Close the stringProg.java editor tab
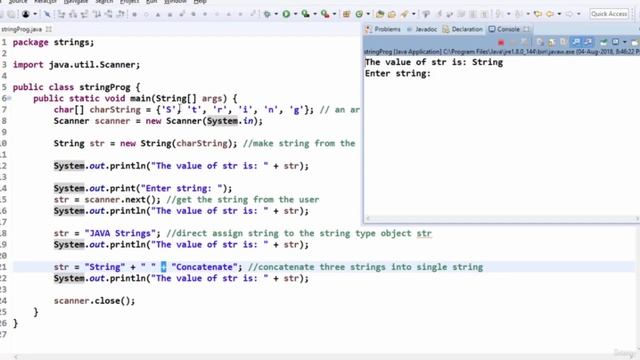Viewport: 640px width, 360px height. pos(49,29)
